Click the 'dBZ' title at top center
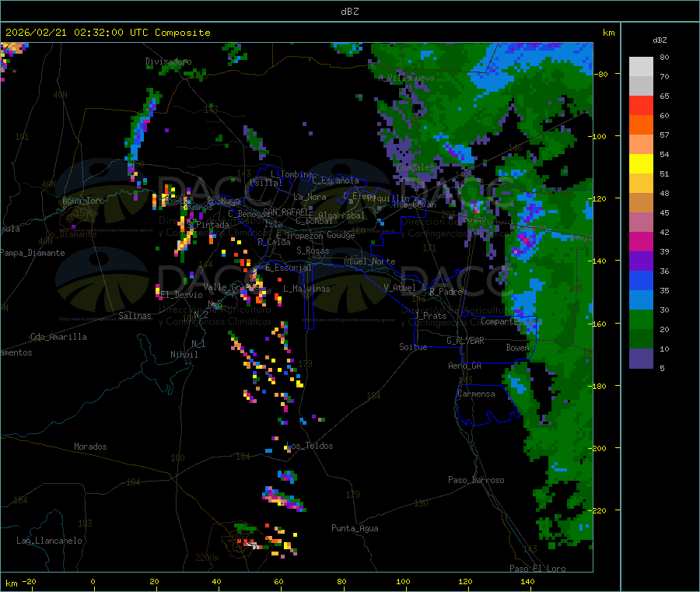700x592 pixels. [349, 12]
